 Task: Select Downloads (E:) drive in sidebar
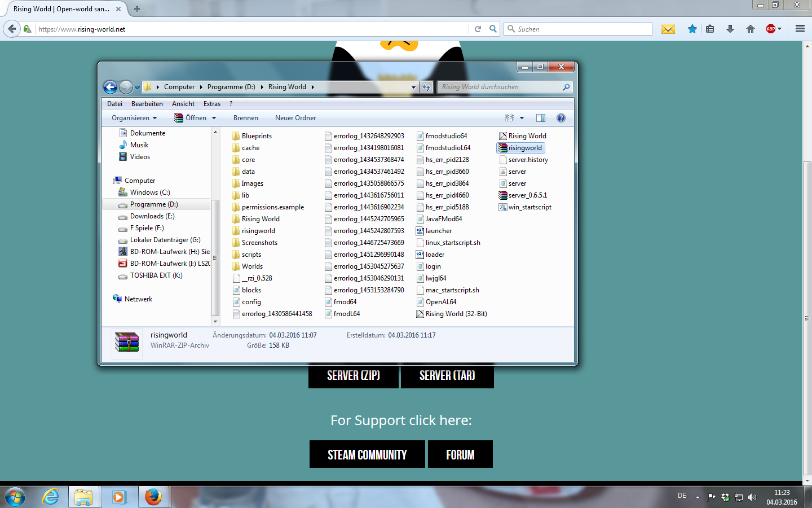click(x=152, y=216)
